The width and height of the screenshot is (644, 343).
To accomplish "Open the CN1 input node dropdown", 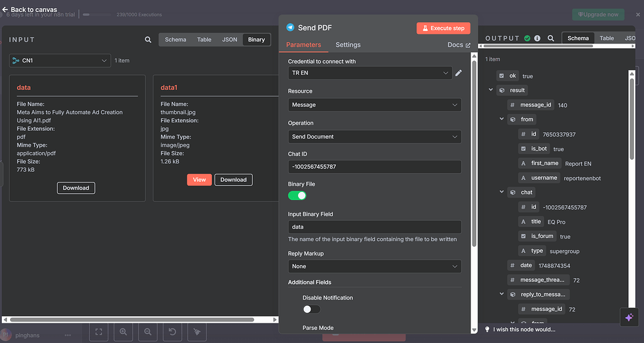I will pos(60,60).
